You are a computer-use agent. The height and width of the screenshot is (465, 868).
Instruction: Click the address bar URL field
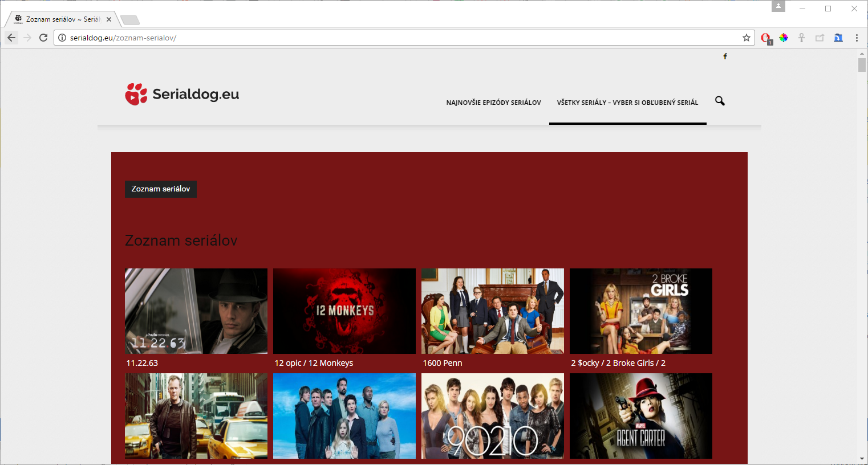point(399,38)
